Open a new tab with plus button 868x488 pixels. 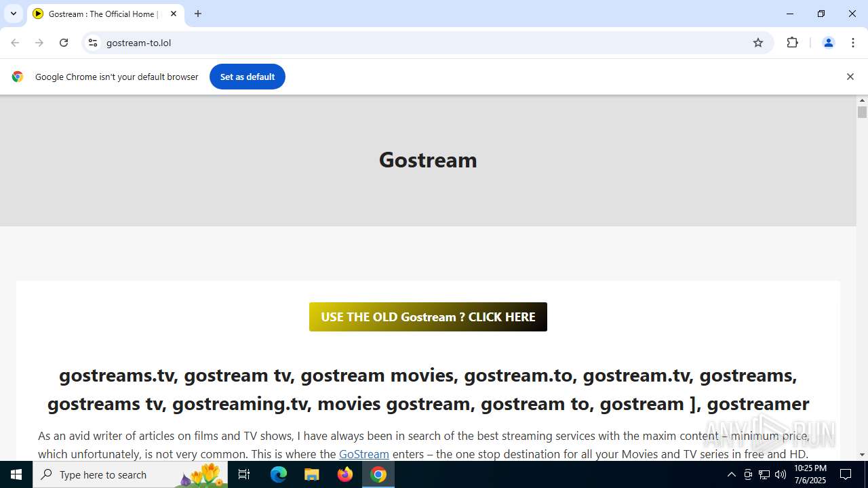click(198, 14)
